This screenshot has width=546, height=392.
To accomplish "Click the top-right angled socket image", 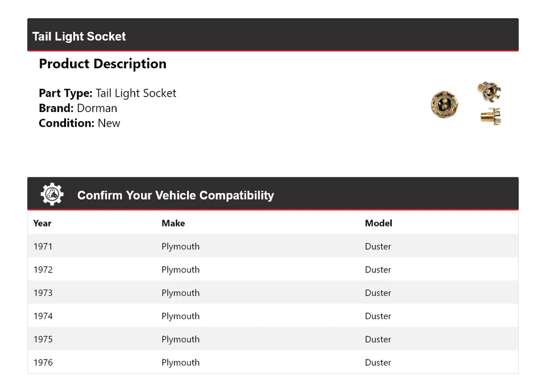I will 489,91.
